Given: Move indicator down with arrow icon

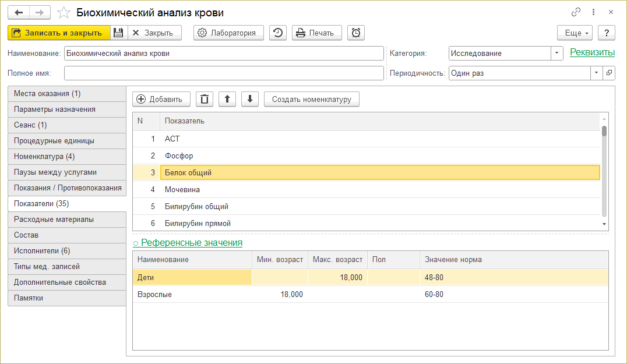Looking at the screenshot, I should tap(249, 99).
